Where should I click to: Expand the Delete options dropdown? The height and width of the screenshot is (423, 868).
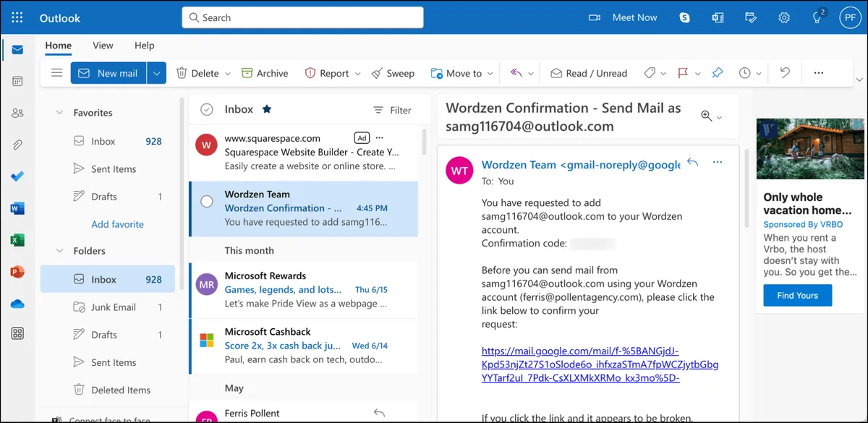coord(228,74)
